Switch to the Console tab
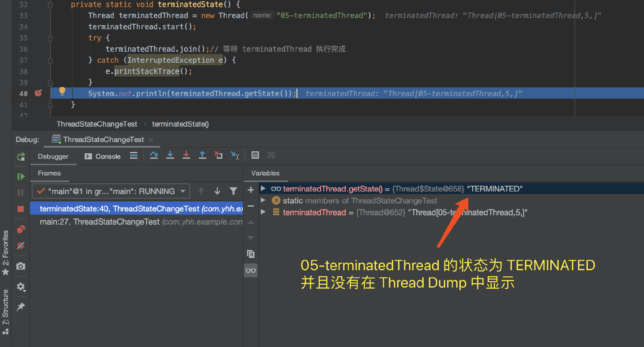 point(103,156)
